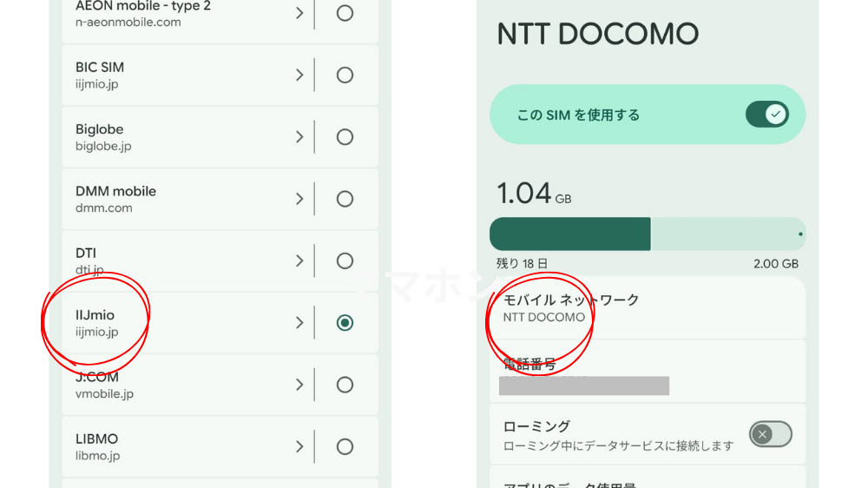Image resolution: width=868 pixels, height=488 pixels.
Task: Select the Biglobe radio button
Action: pyautogui.click(x=345, y=137)
